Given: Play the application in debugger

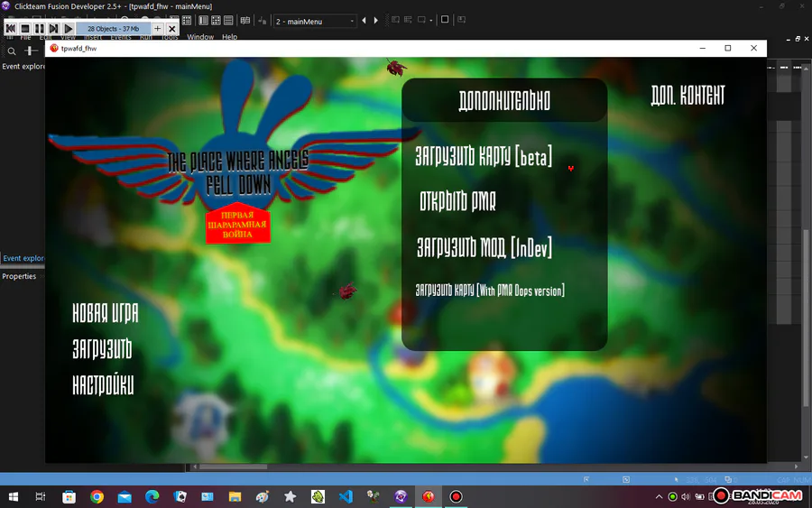Looking at the screenshot, I should [68, 29].
